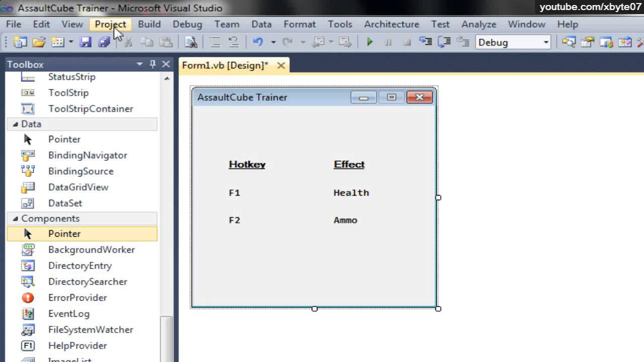Undo the last action
This screenshot has width=644, height=362.
(x=258, y=42)
